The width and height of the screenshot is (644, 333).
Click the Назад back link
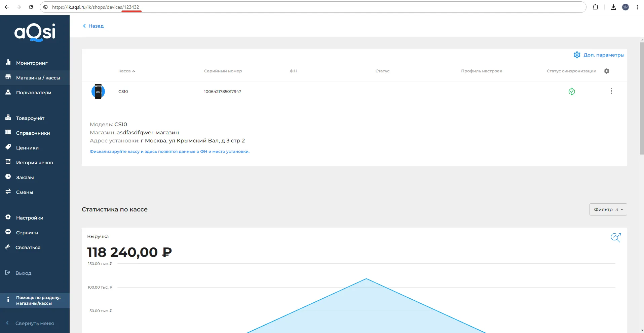coord(93,26)
